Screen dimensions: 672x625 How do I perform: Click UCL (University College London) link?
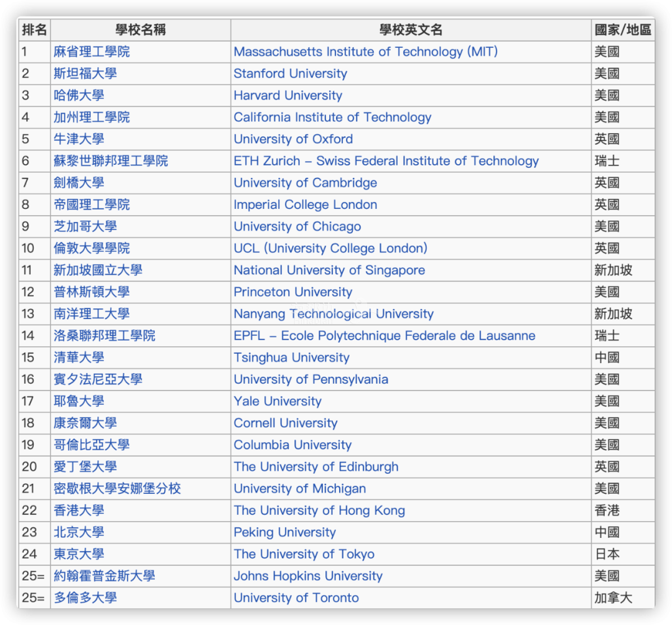330,248
